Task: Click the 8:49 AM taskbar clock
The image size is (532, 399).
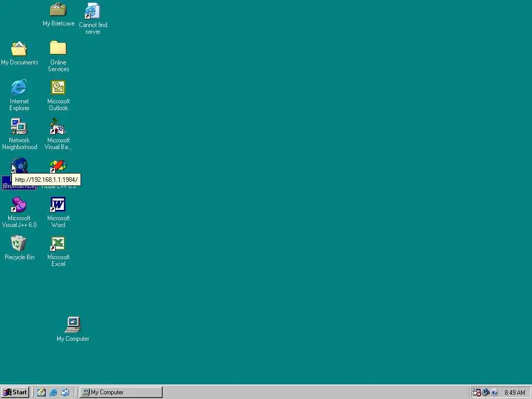Action: click(x=515, y=393)
